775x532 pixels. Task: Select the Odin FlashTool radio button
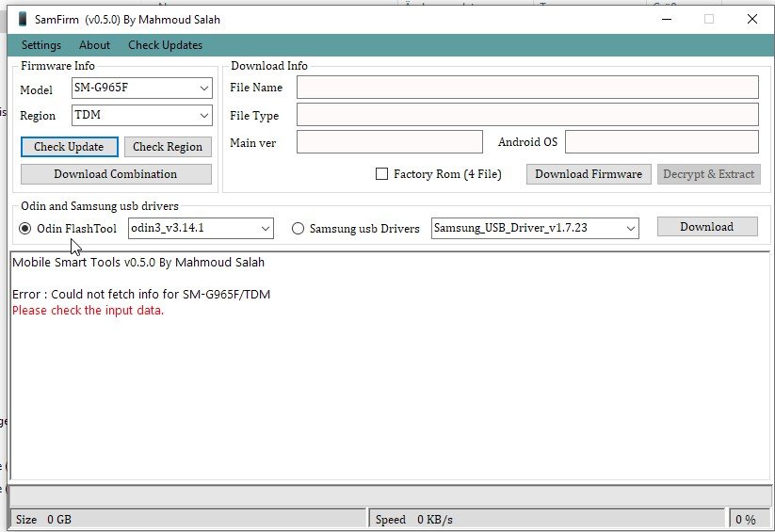tap(24, 229)
